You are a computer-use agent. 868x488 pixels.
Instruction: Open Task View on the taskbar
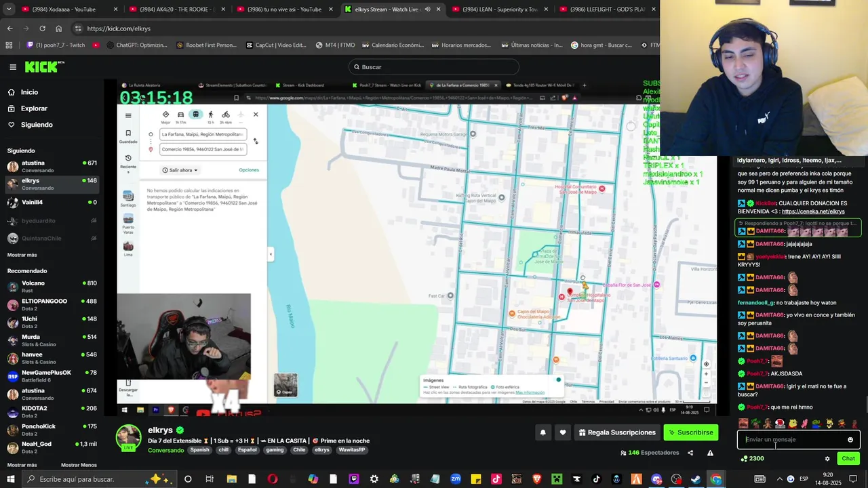pos(210,479)
